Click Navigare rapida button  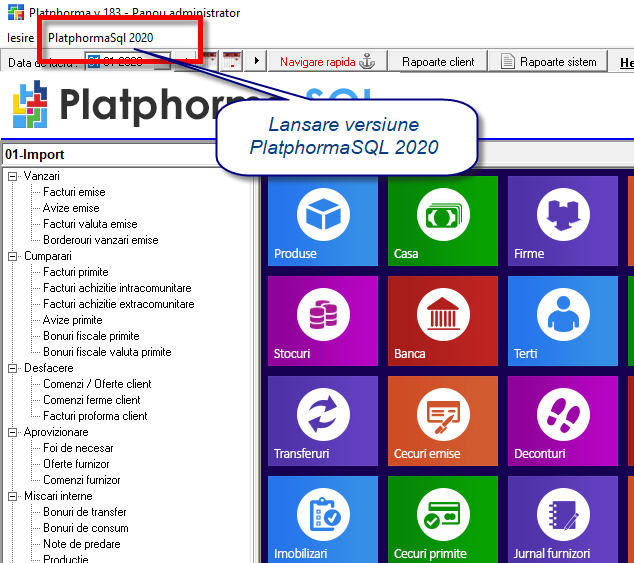[328, 61]
